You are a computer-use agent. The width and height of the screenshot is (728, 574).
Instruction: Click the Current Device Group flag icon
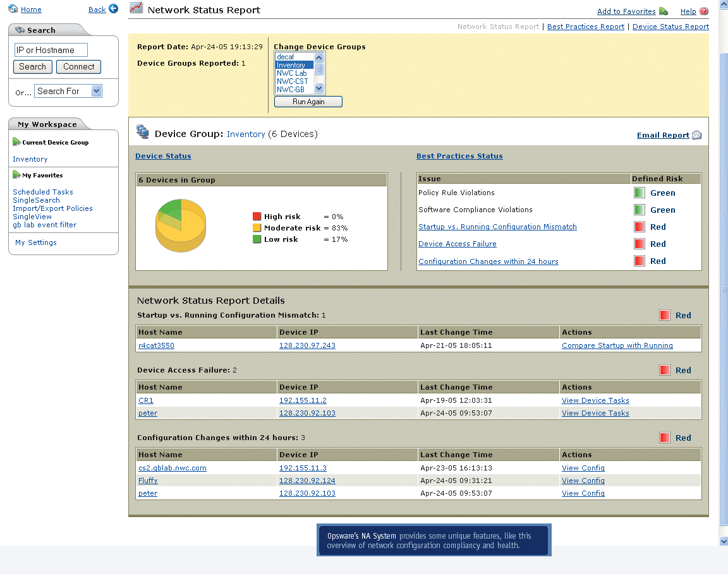tap(16, 142)
